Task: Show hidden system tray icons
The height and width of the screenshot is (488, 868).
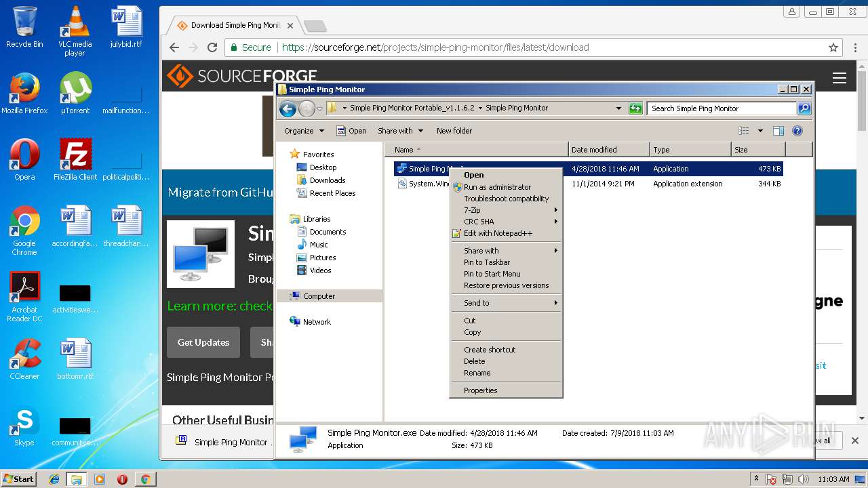Action: pyautogui.click(x=756, y=479)
